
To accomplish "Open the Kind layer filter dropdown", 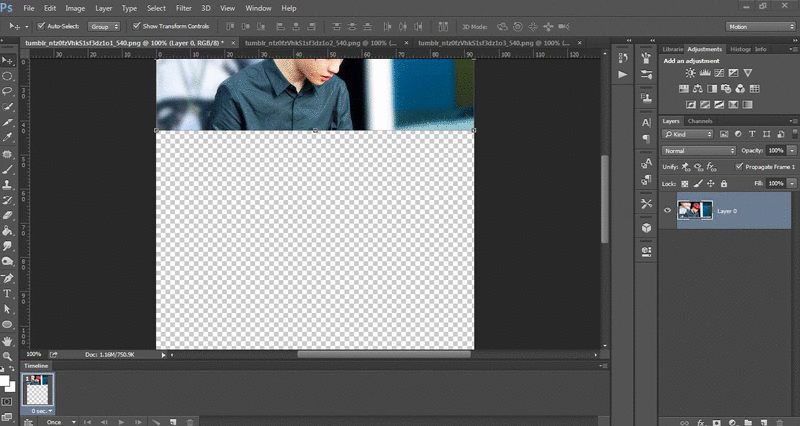I will (x=688, y=134).
